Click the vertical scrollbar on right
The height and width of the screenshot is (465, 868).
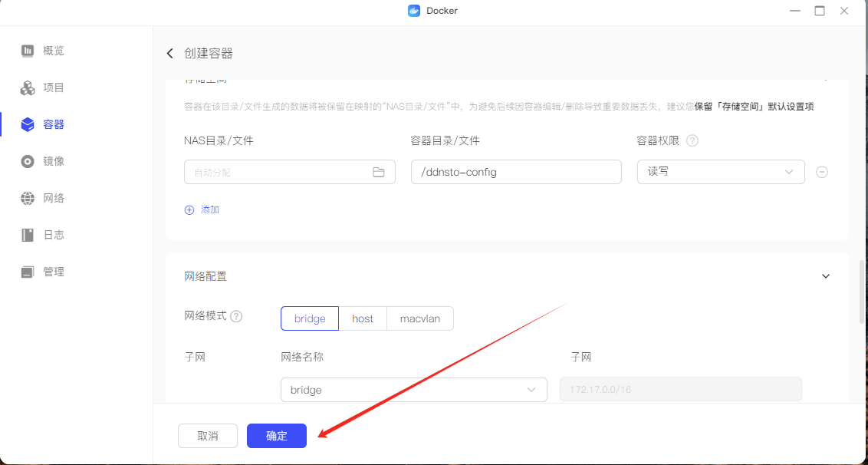pyautogui.click(x=861, y=292)
